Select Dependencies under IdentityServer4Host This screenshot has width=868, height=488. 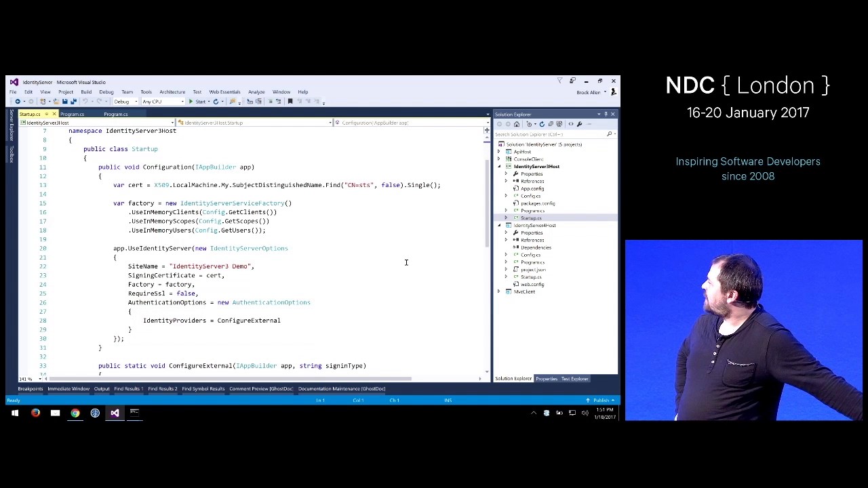pos(536,247)
